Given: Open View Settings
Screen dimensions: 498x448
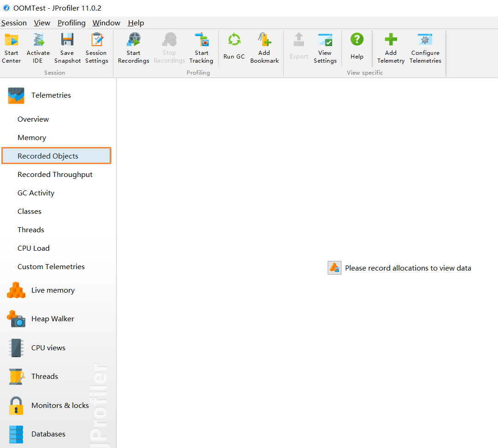Looking at the screenshot, I should pos(325,48).
